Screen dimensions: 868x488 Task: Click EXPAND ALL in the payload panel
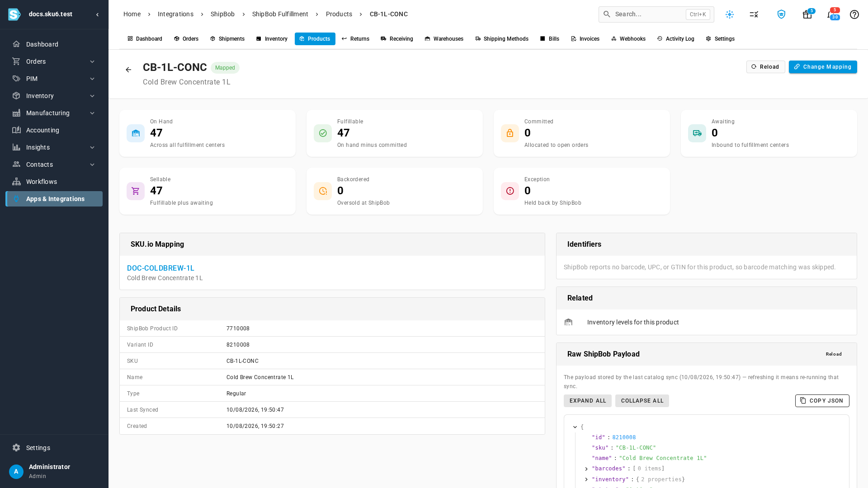588,401
